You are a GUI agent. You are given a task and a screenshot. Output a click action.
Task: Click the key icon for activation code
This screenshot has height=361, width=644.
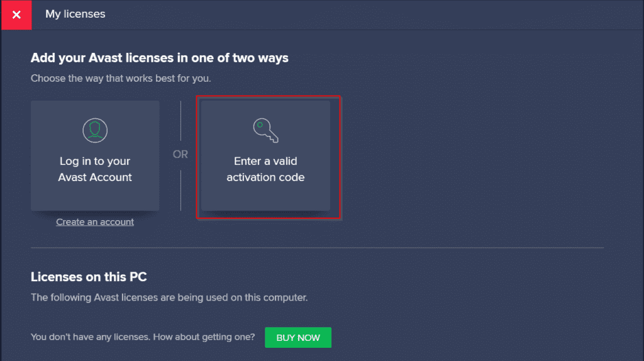click(265, 130)
